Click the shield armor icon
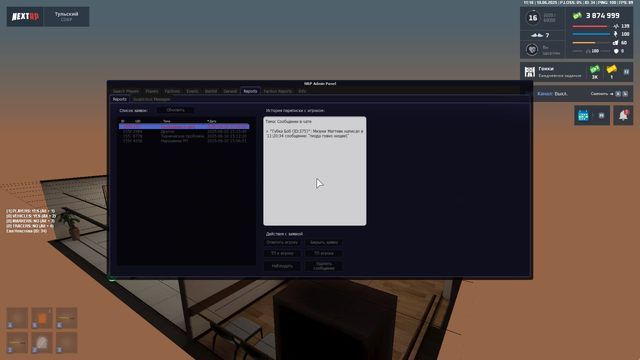This screenshot has height=360, width=640. 616,51
